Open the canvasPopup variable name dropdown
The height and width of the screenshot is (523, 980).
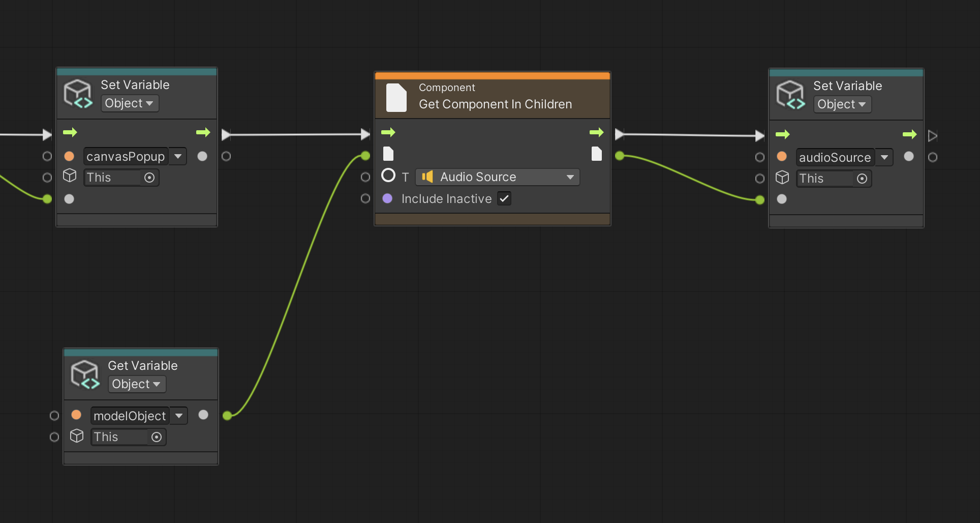pyautogui.click(x=178, y=156)
